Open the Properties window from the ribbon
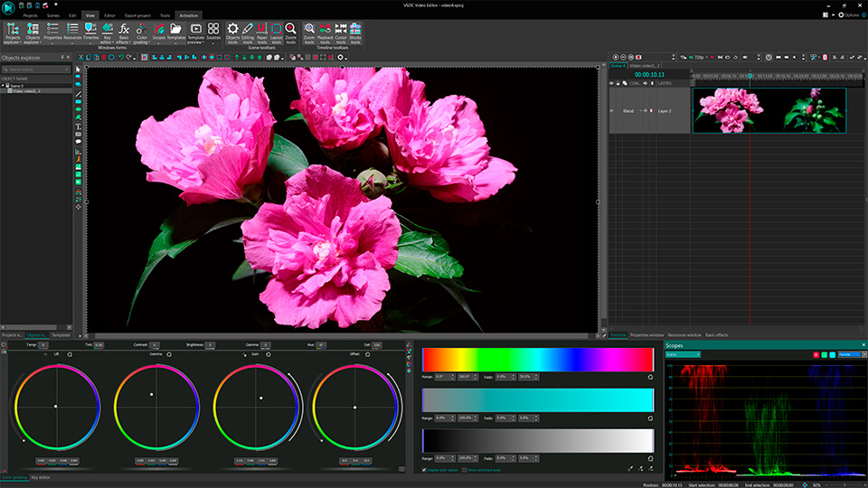Viewport: 868px width, 488px height. (x=52, y=33)
